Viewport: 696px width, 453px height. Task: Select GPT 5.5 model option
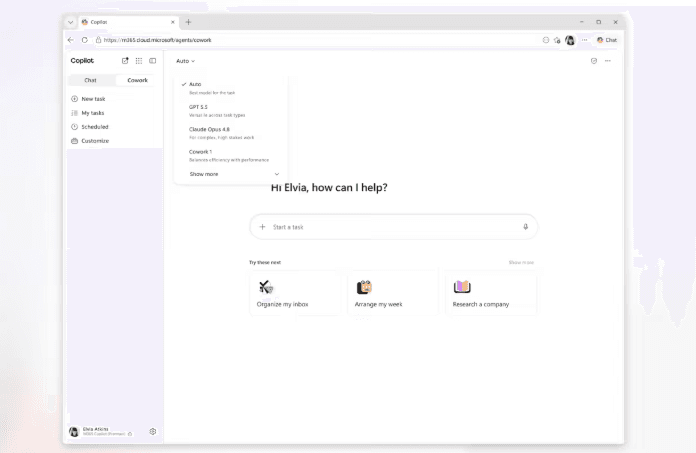click(x=230, y=111)
